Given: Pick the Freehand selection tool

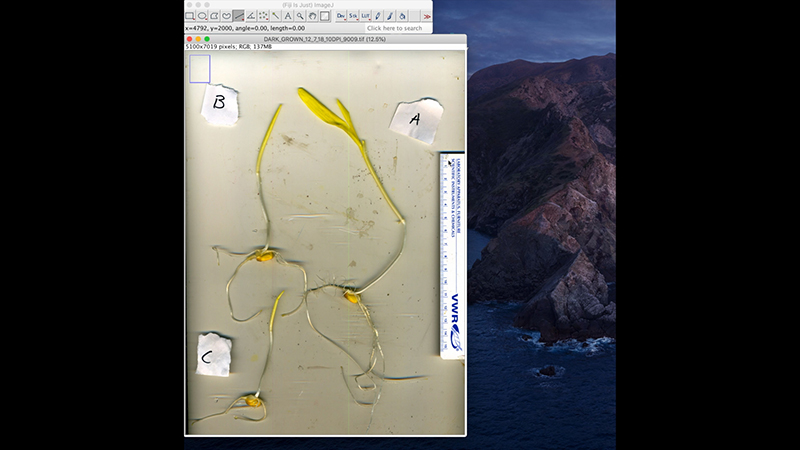Looking at the screenshot, I should tap(227, 16).
